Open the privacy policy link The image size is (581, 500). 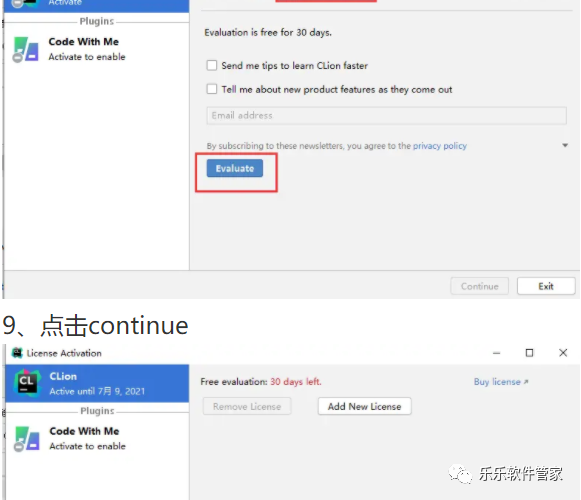[440, 146]
